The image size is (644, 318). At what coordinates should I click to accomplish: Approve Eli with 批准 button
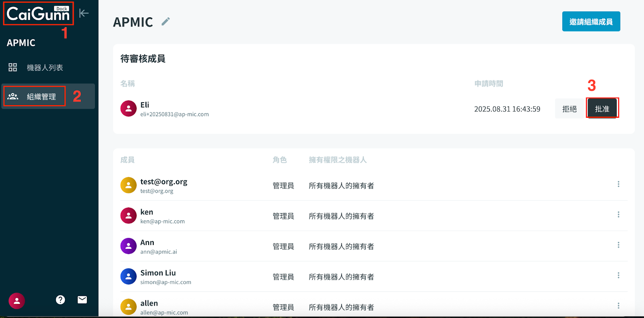tap(602, 109)
